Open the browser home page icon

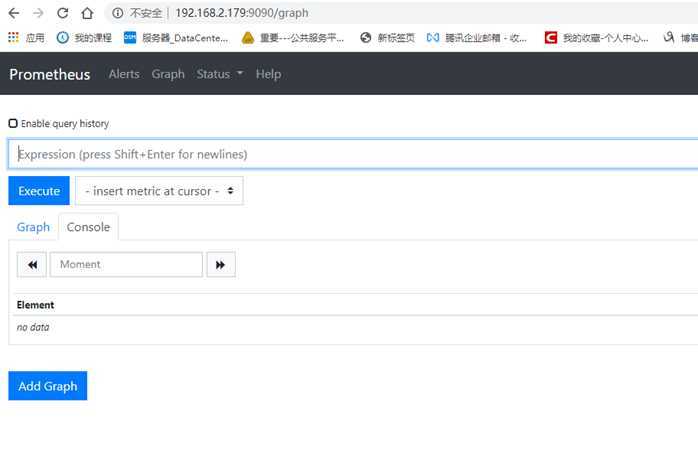click(87, 13)
